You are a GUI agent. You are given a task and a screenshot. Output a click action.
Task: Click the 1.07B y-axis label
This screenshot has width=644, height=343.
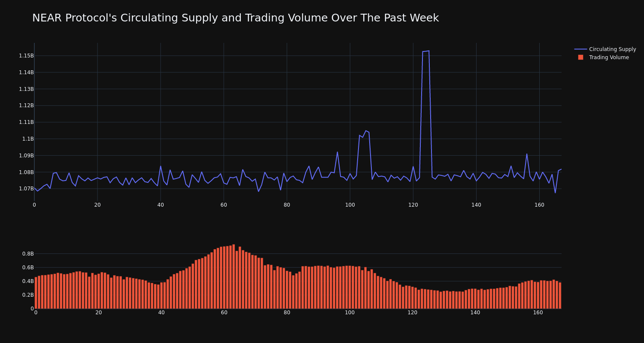pyautogui.click(x=26, y=189)
